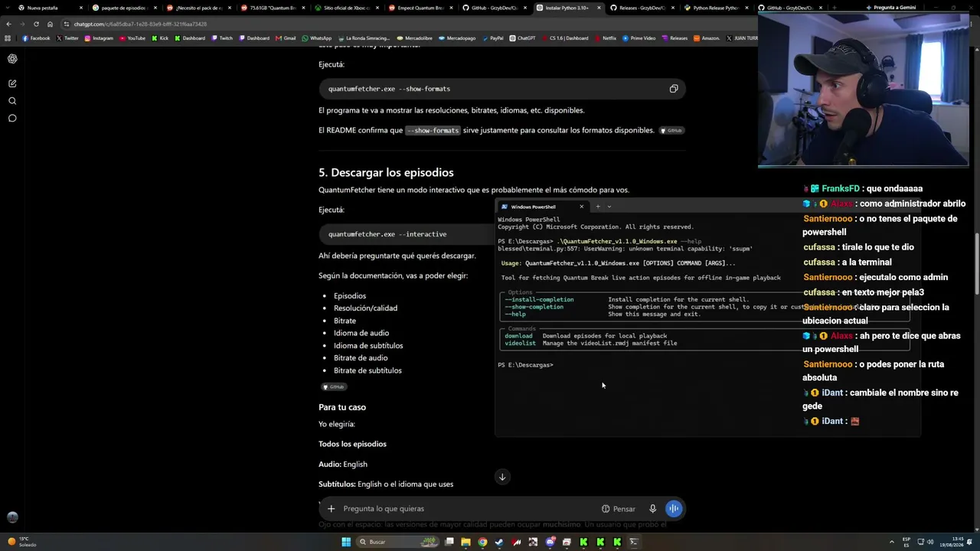This screenshot has height=551, width=980.
Task: Open the Prime Video bookmark
Action: tap(639, 38)
